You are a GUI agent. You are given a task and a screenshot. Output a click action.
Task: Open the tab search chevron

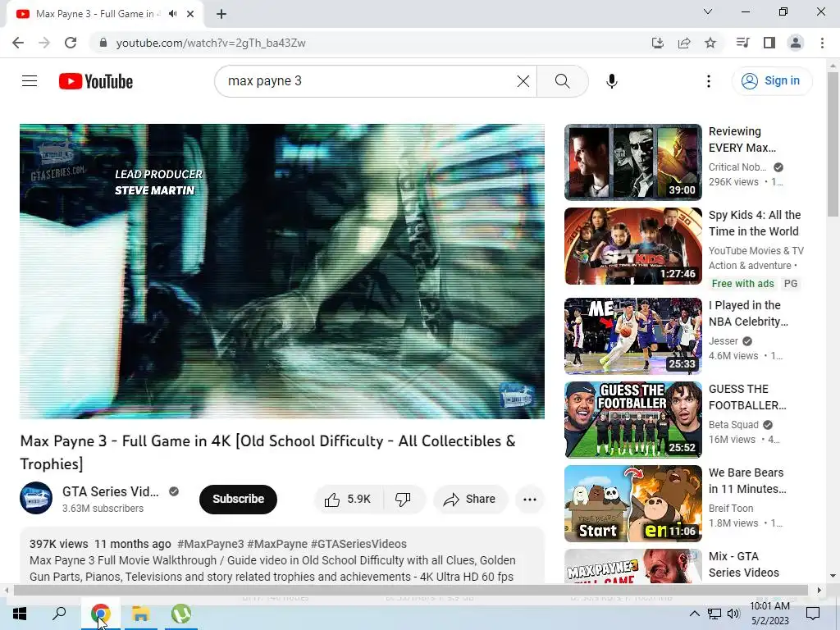tap(708, 11)
